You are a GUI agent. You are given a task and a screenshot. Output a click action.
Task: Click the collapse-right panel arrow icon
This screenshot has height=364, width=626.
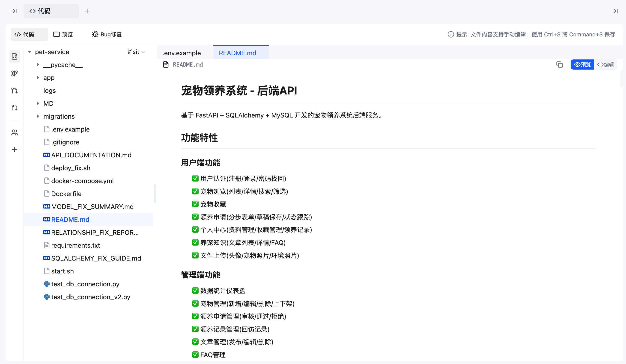click(x=614, y=11)
